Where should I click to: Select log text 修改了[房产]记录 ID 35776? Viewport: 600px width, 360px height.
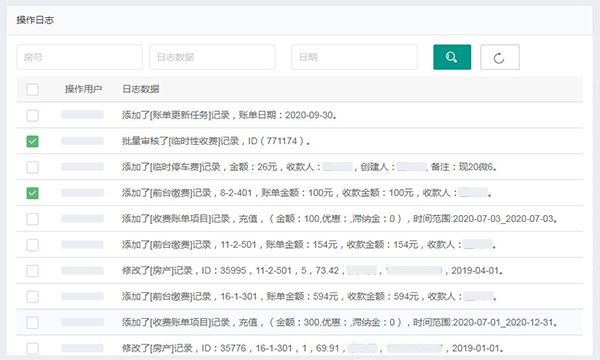[313, 349]
